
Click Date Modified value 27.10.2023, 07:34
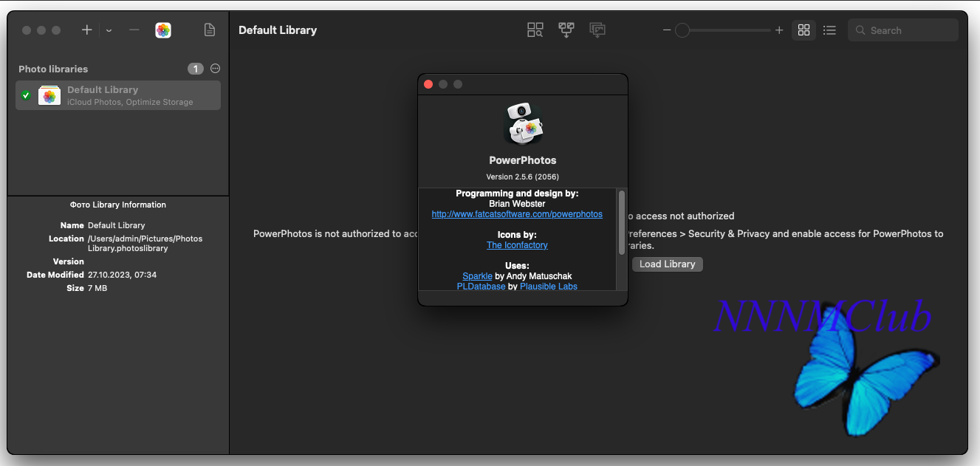[x=122, y=275]
